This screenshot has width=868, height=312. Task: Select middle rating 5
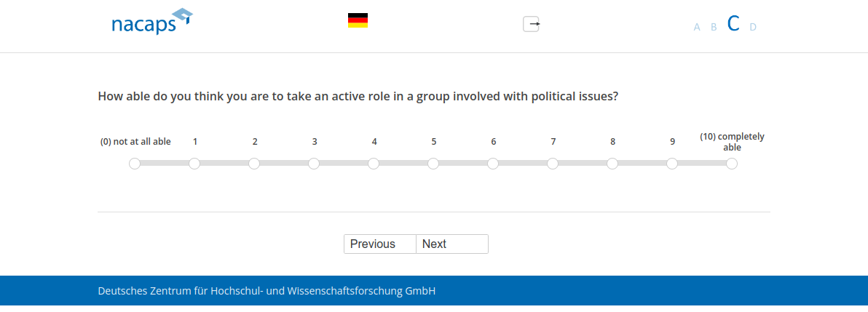coord(433,164)
